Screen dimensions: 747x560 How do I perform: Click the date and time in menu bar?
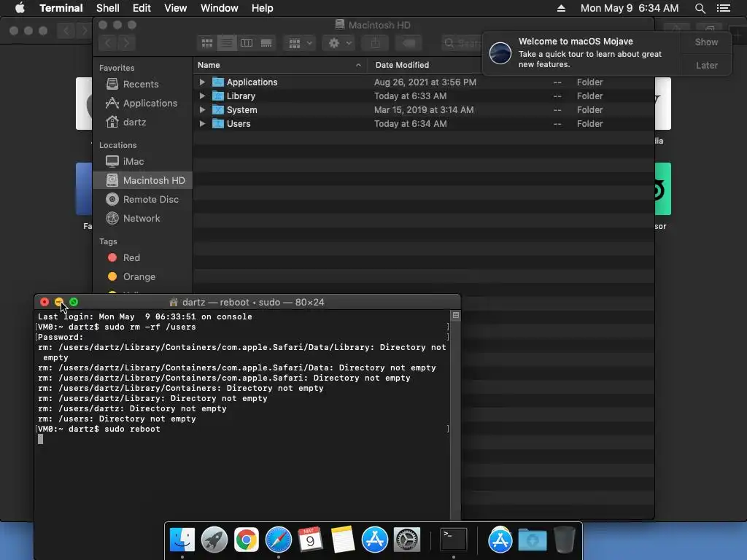(x=630, y=8)
